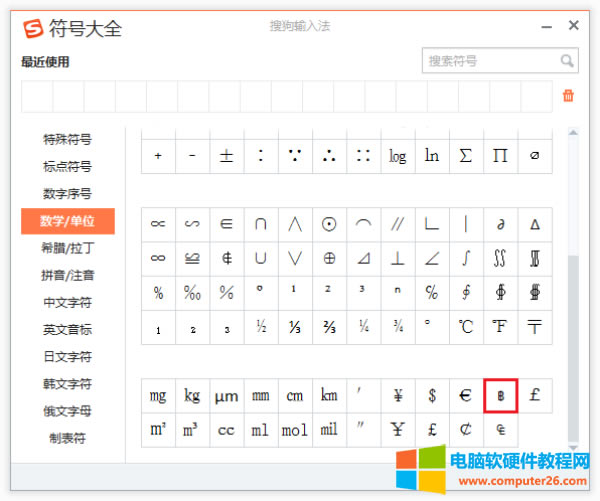Insert the pound £ symbol in top row
Screen dimensions: 600x501
[535, 395]
